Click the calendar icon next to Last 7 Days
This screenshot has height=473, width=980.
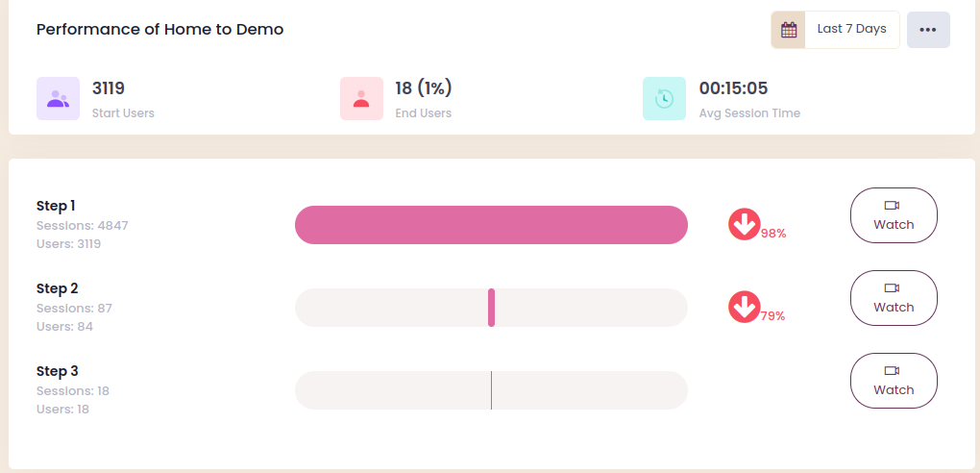tap(789, 30)
